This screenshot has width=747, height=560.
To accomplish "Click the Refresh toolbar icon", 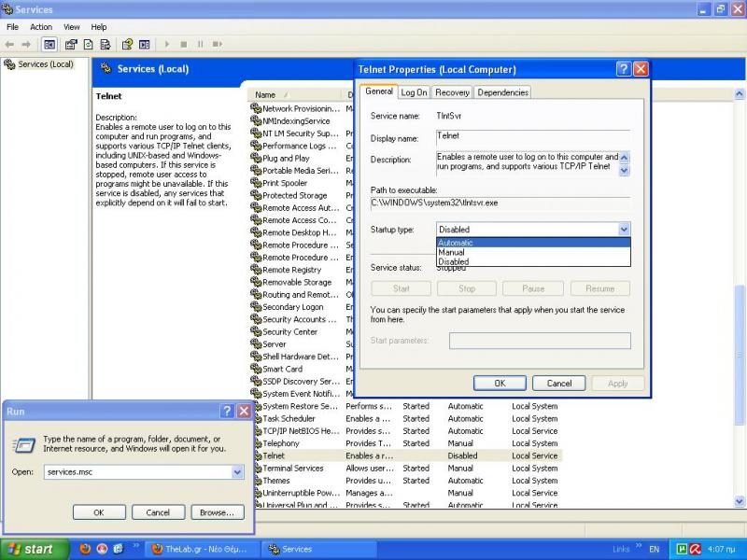I will point(88,44).
